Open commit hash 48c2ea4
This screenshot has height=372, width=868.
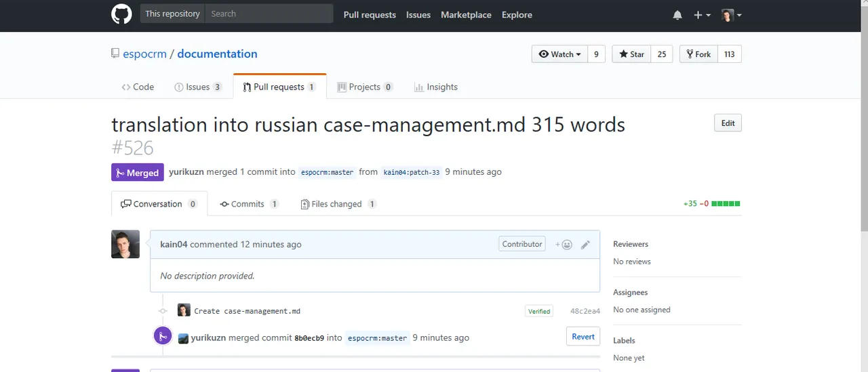click(585, 311)
